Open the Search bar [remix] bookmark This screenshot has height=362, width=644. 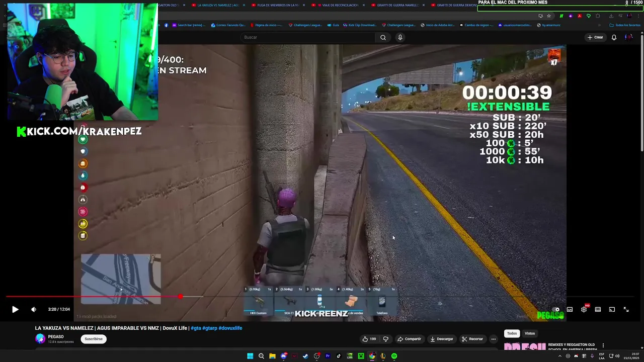pyautogui.click(x=189, y=25)
